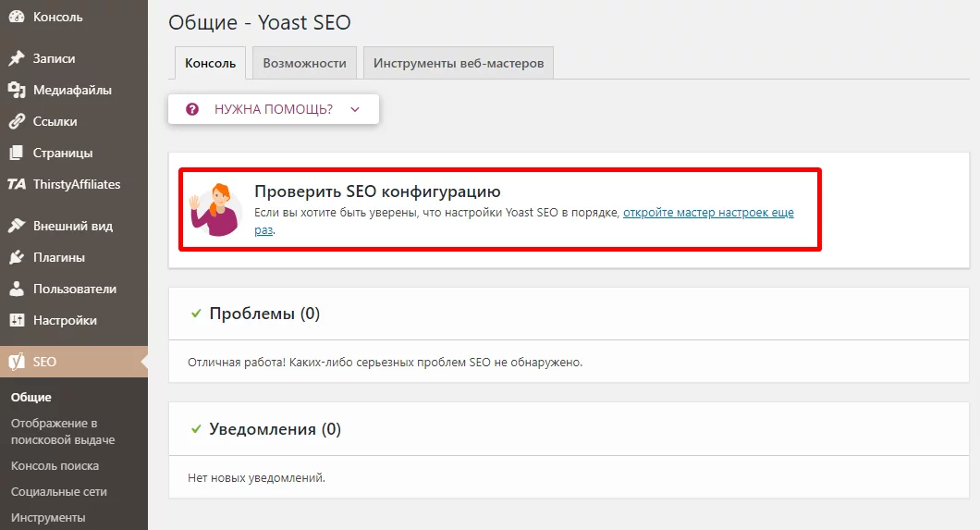980x530 pixels.
Task: Click the user icon beside Пользователи
Action: (x=17, y=289)
